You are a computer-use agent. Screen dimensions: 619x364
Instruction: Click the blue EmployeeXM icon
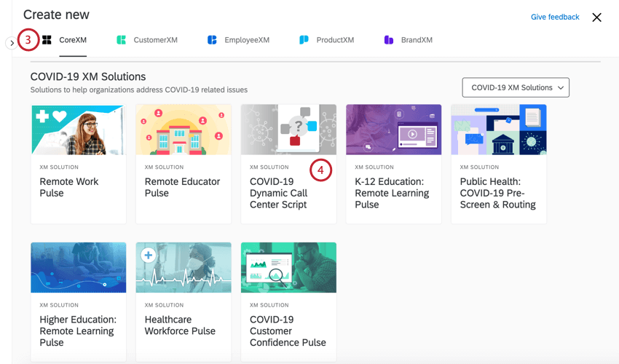[212, 40]
